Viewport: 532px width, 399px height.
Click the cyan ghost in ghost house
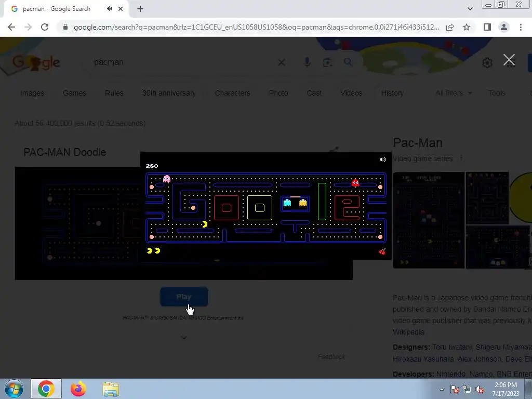(287, 203)
